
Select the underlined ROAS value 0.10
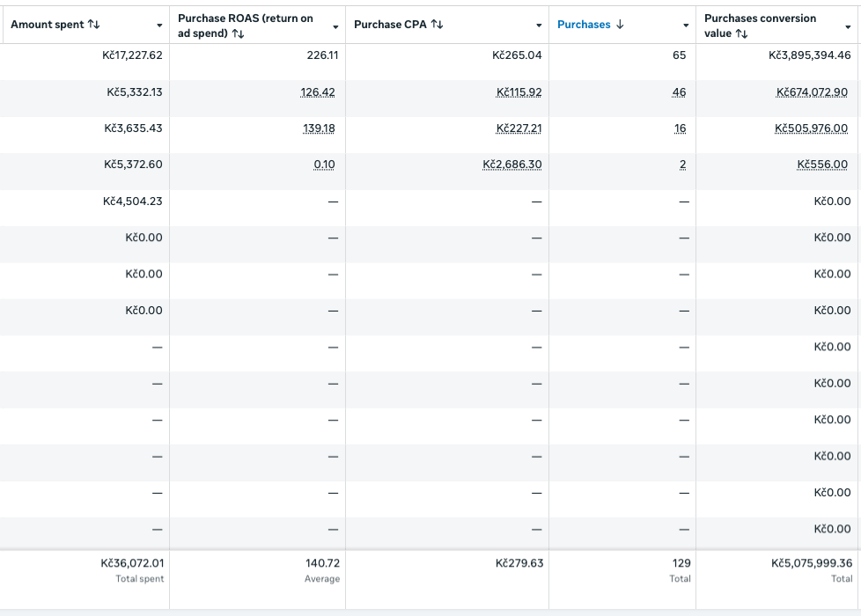[324, 165]
